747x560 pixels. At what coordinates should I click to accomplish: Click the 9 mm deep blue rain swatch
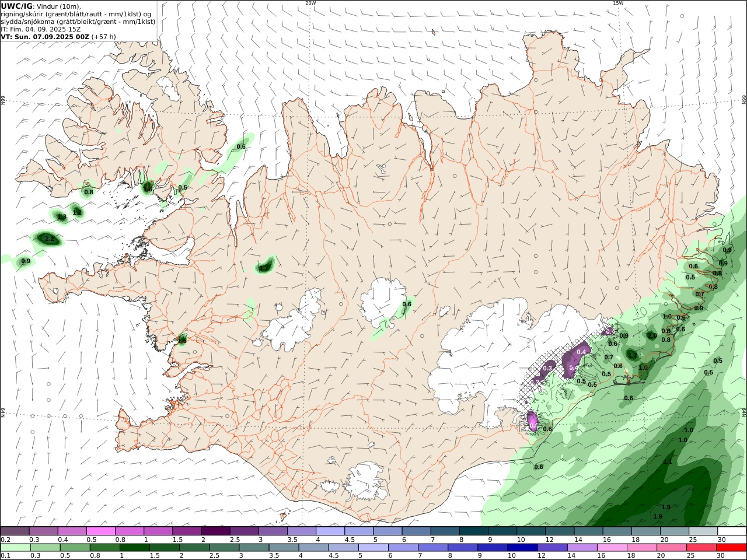coord(492,547)
